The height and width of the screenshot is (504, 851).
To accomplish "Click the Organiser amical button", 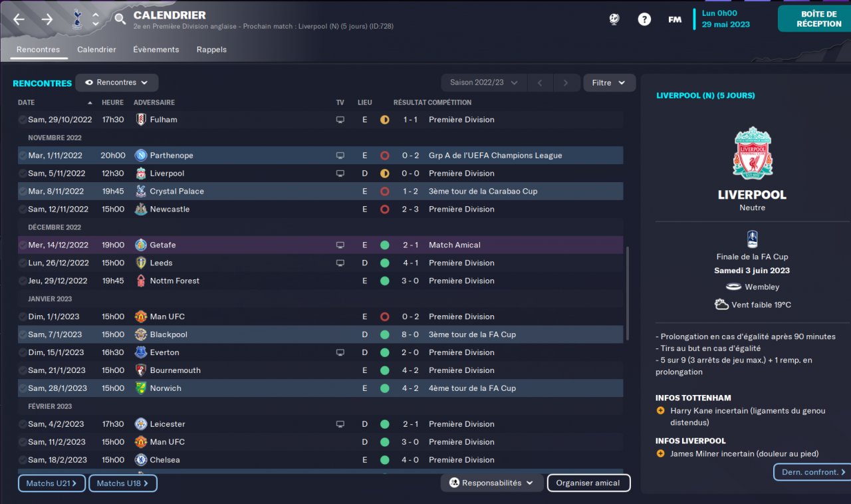I will (x=588, y=483).
